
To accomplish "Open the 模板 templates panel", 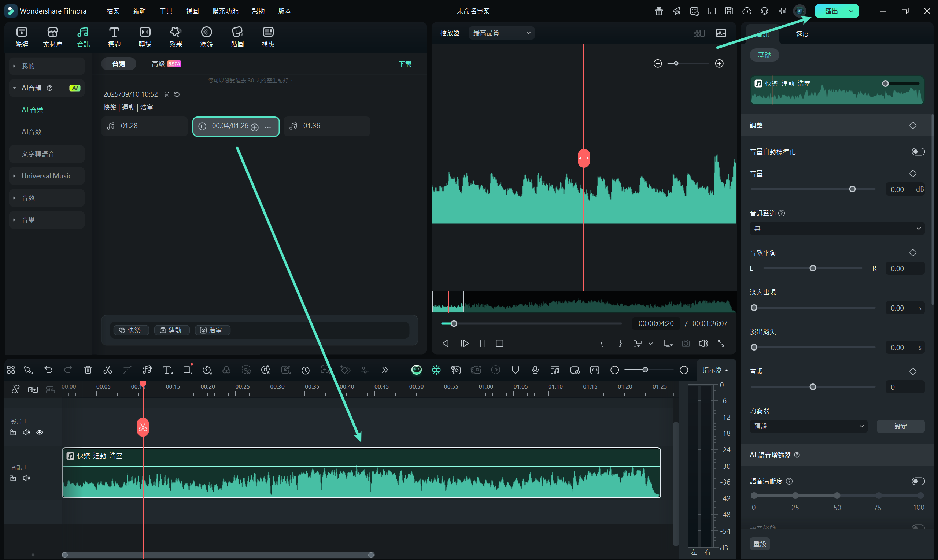I will pyautogui.click(x=268, y=37).
